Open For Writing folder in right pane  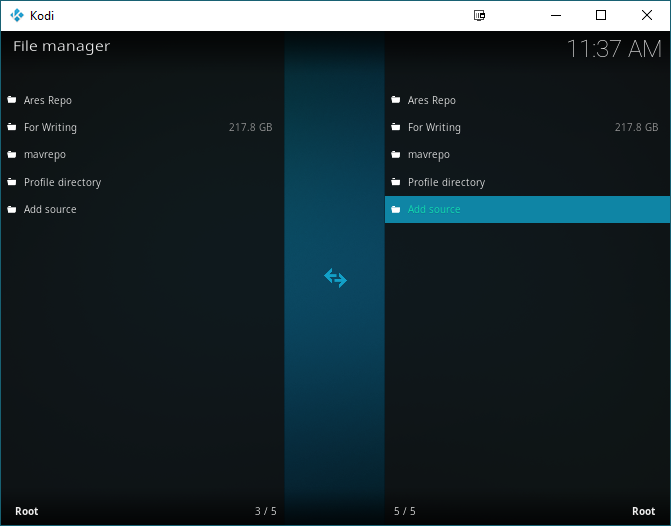point(527,128)
